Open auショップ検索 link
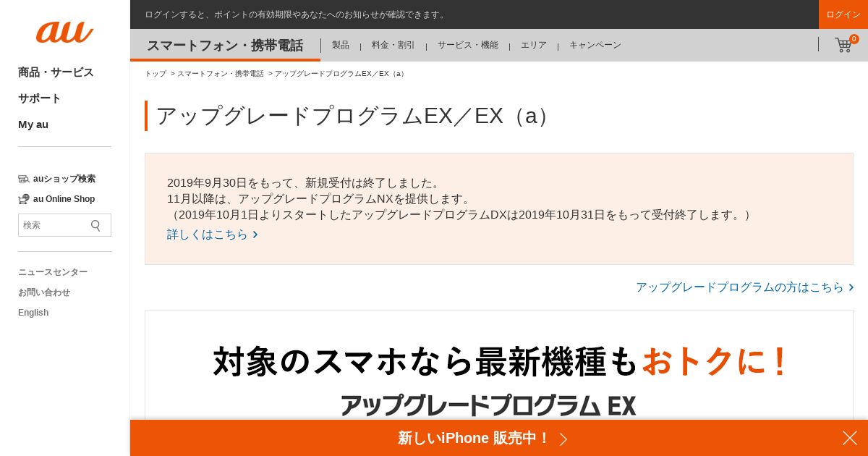This screenshot has height=456, width=868. pos(56,179)
